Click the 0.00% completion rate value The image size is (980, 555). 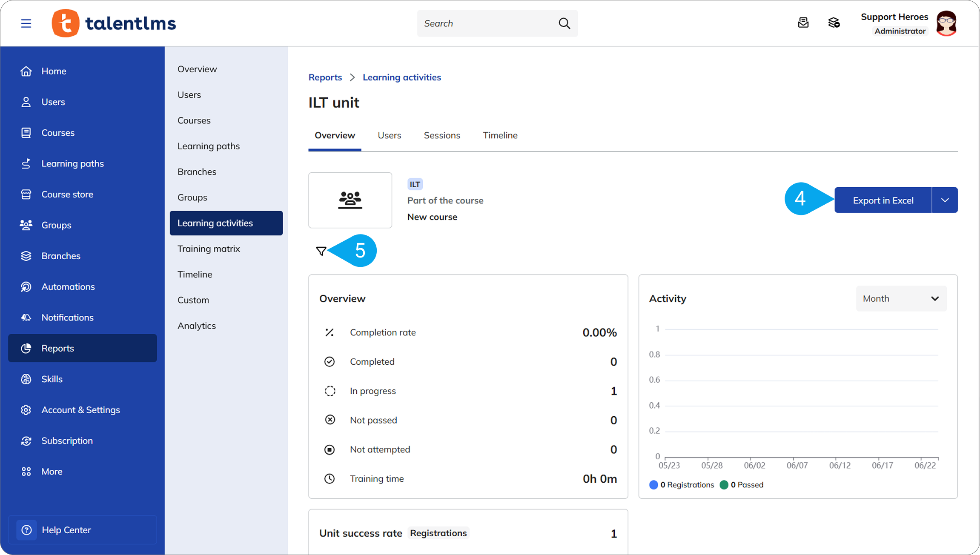[x=599, y=332]
